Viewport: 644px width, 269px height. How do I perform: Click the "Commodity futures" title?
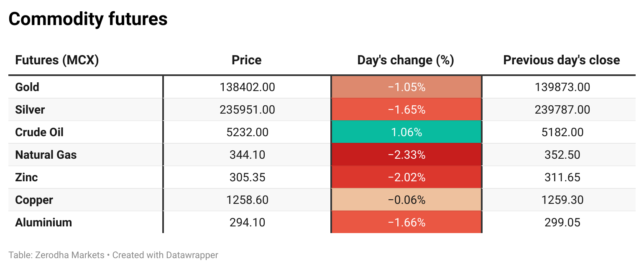pos(88,19)
